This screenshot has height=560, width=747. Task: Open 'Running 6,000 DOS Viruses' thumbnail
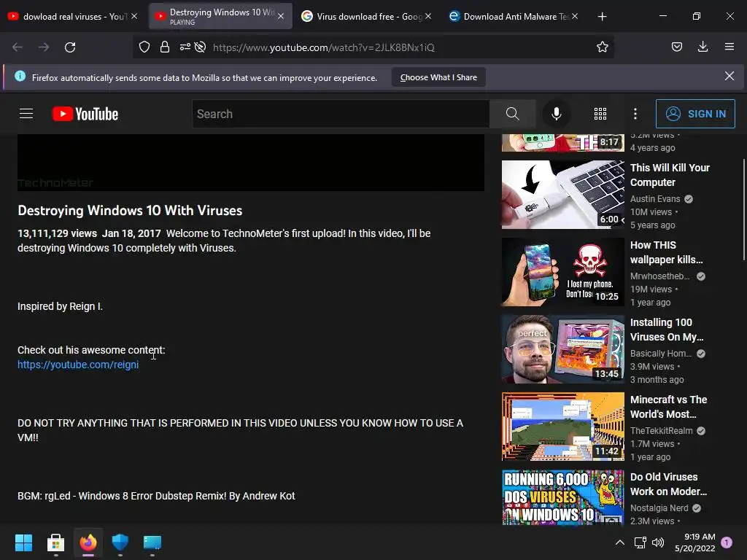point(562,497)
